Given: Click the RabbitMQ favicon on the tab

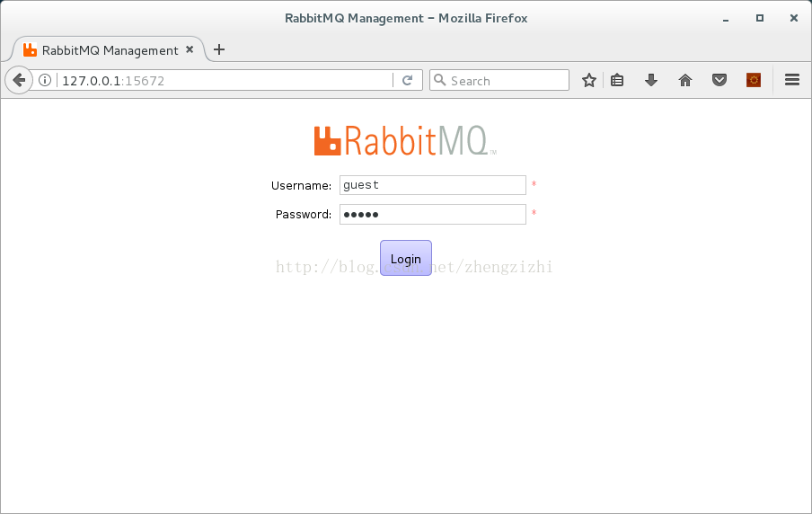Looking at the screenshot, I should click(30, 49).
